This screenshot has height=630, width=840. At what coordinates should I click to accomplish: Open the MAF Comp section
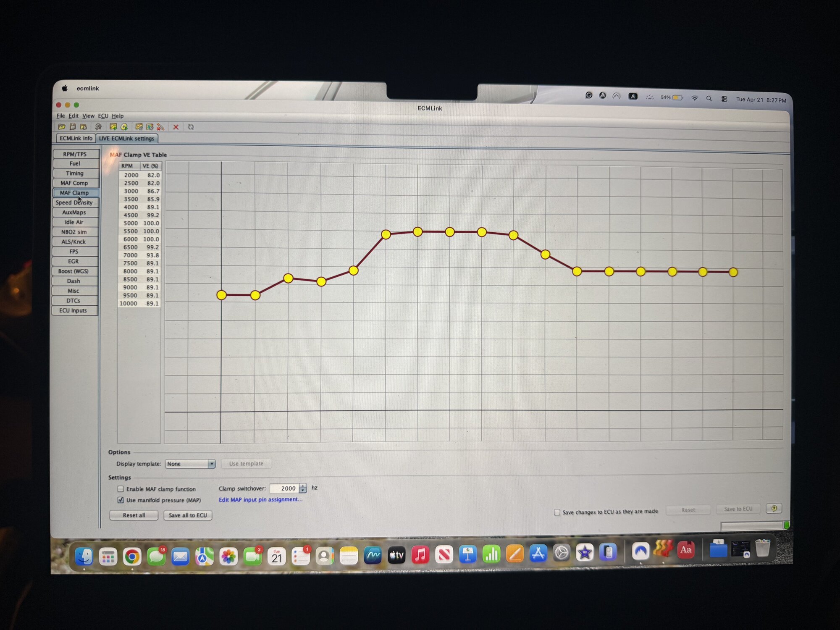click(74, 183)
